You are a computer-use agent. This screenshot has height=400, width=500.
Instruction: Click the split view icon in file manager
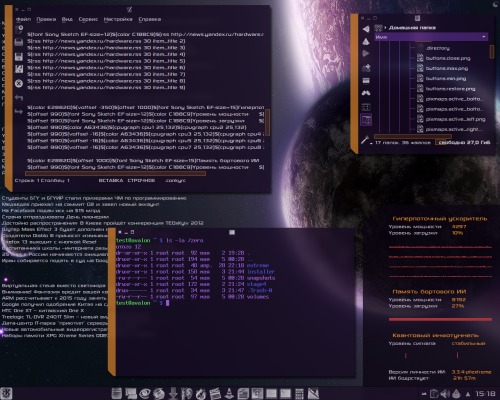coord(366,107)
